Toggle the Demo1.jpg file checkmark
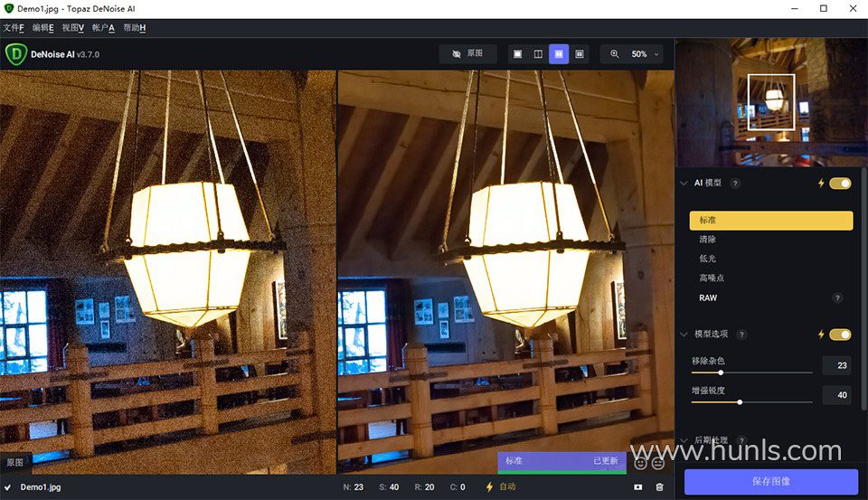The height and width of the screenshot is (500, 868). (8, 487)
